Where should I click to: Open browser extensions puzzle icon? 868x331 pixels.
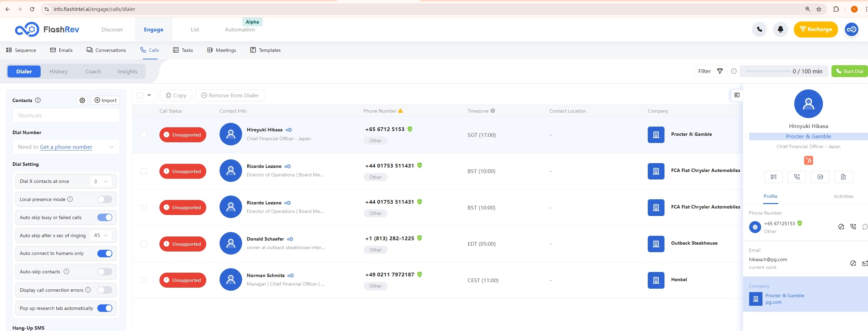click(x=836, y=9)
